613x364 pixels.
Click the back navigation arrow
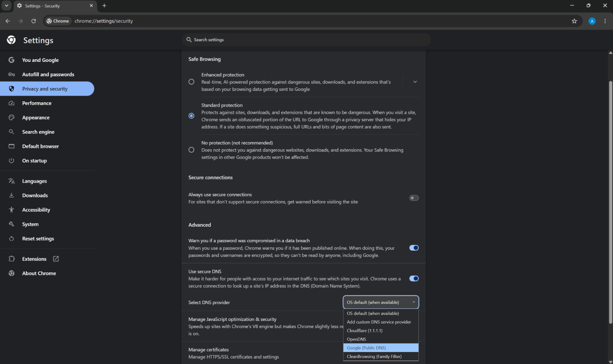click(8, 21)
